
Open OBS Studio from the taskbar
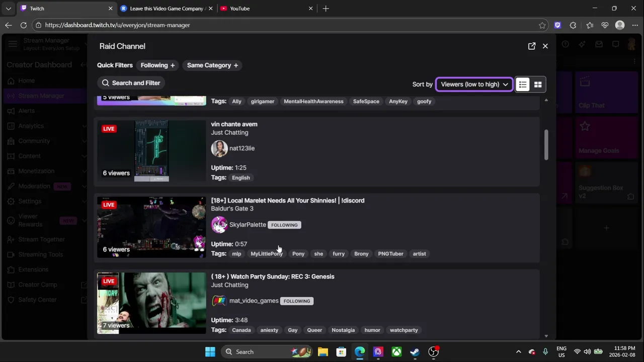pos(433,352)
